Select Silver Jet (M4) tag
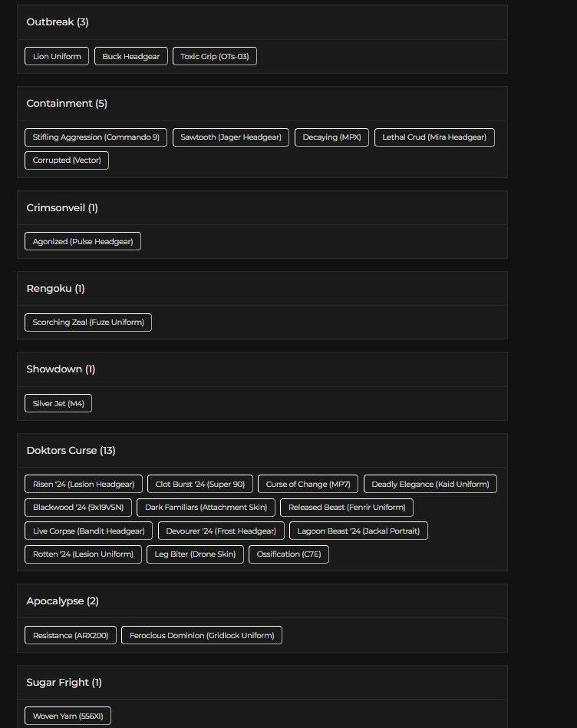The height and width of the screenshot is (728, 577). [58, 403]
